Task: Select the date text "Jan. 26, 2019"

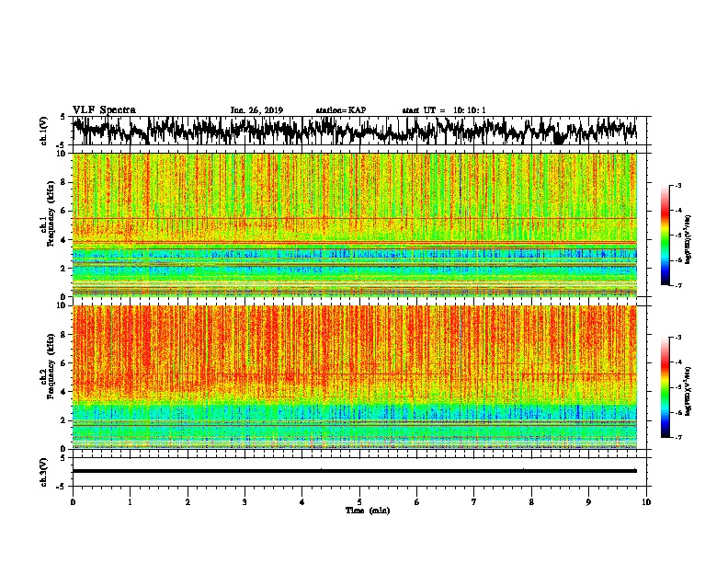Action: pyautogui.click(x=256, y=110)
